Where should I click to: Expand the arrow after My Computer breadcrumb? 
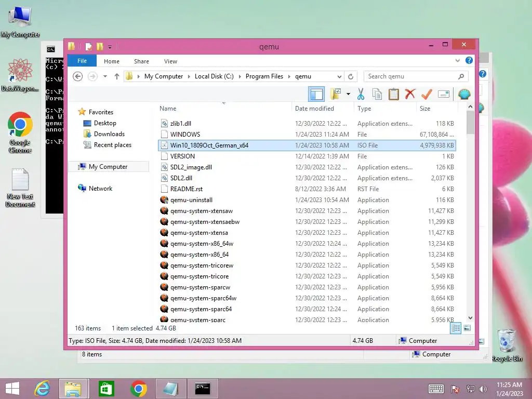(x=189, y=76)
